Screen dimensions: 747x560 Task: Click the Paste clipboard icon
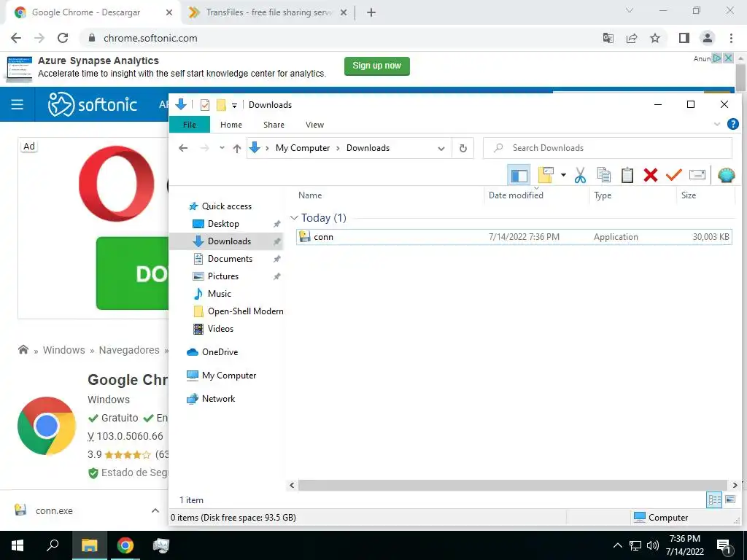pos(627,175)
